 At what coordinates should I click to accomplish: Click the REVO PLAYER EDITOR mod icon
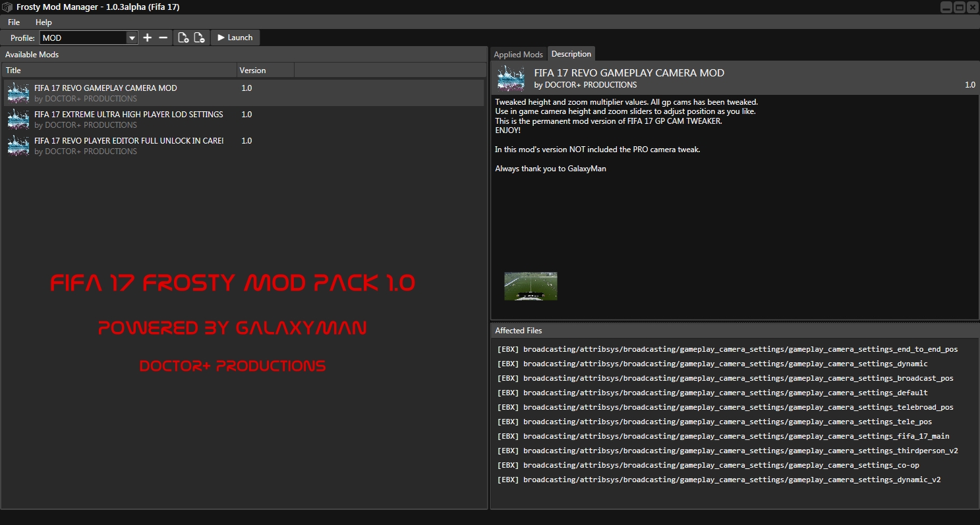(x=18, y=146)
